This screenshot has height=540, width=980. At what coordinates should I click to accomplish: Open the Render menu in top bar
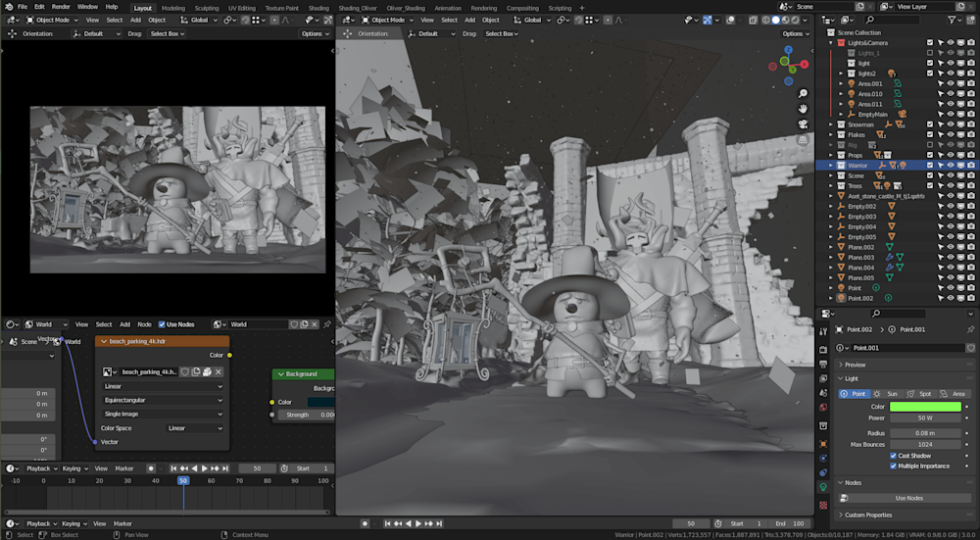61,7
